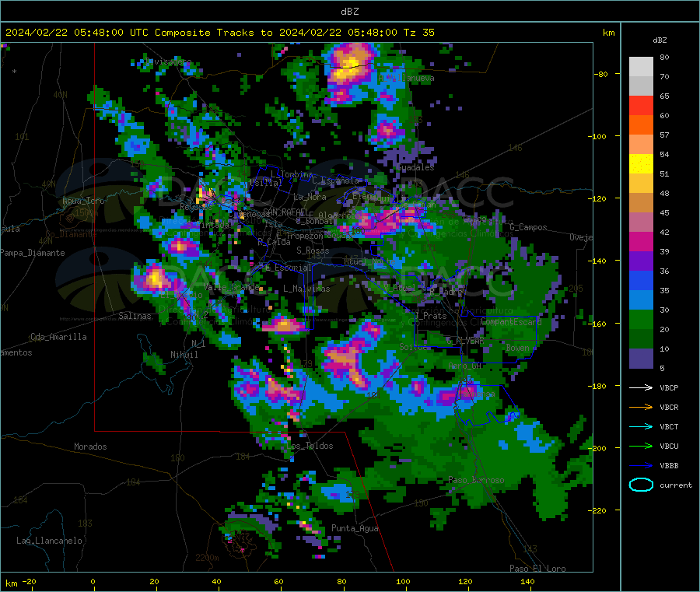Viewport: 700px width, 592px height.
Task: Click the 'L_Malvinas' map label
Action: tap(306, 289)
